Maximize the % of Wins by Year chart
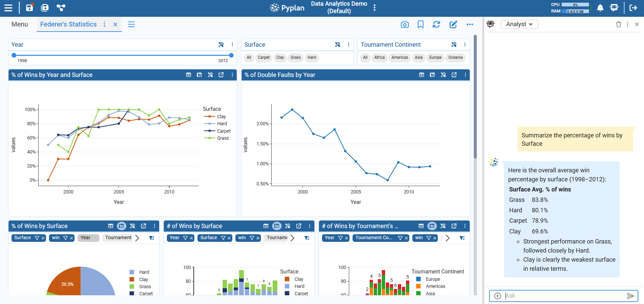The width and height of the screenshot is (644, 304). click(221, 75)
